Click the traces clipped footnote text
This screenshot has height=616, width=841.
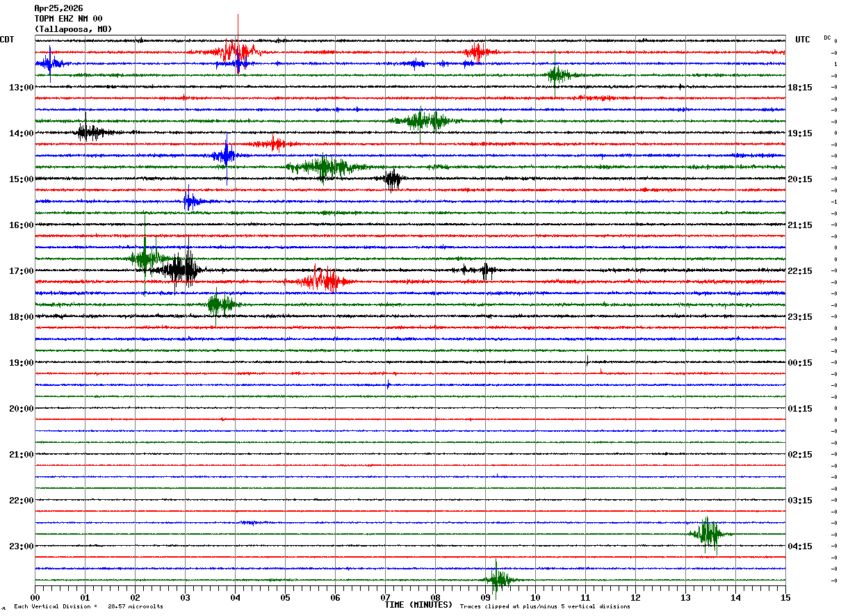click(x=545, y=607)
